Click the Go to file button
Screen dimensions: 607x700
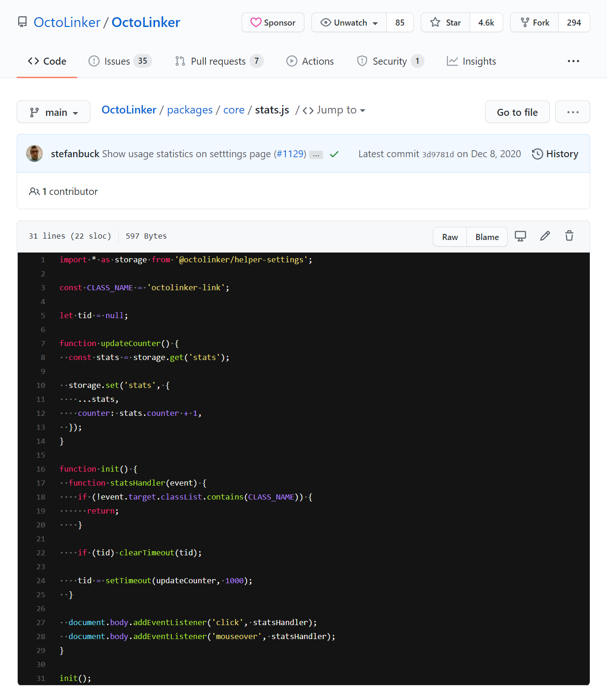pyautogui.click(x=517, y=112)
